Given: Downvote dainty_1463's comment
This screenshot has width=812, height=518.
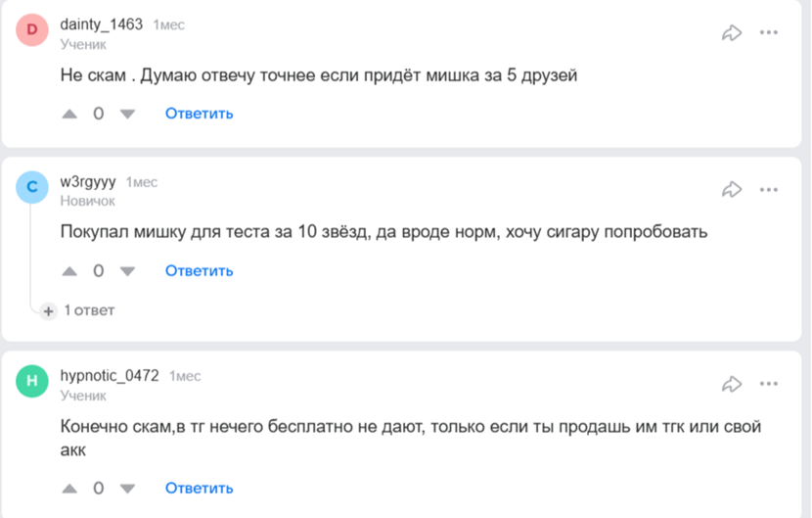Looking at the screenshot, I should [127, 114].
